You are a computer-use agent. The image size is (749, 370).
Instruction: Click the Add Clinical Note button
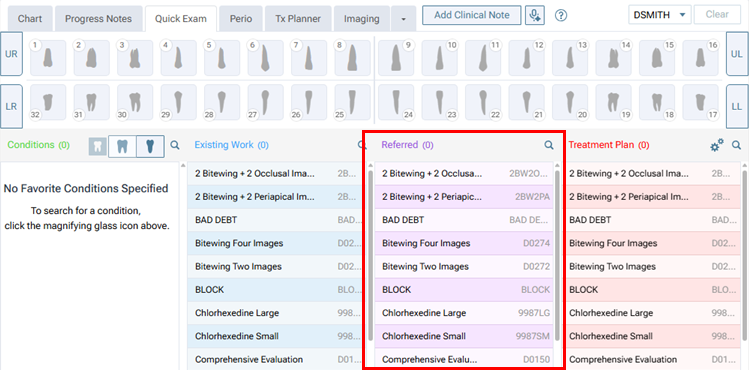(471, 15)
